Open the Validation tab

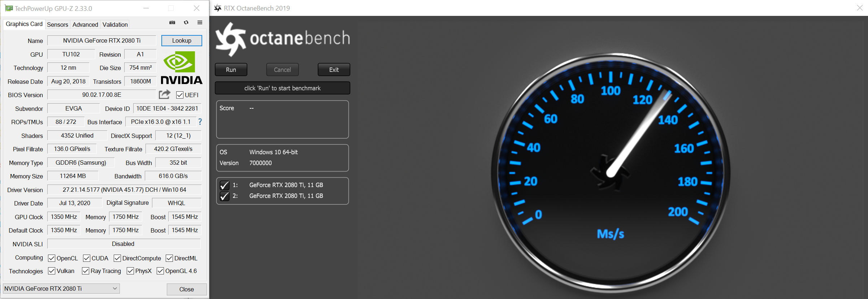click(115, 25)
